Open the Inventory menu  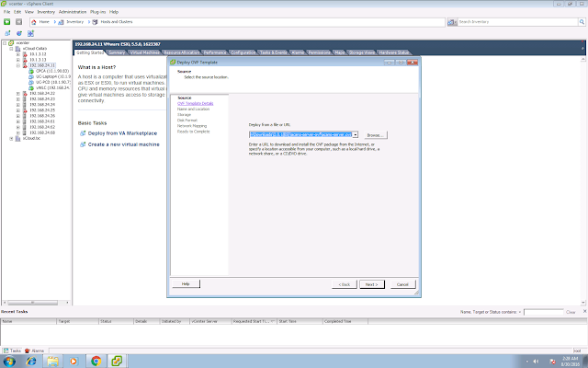pos(46,12)
